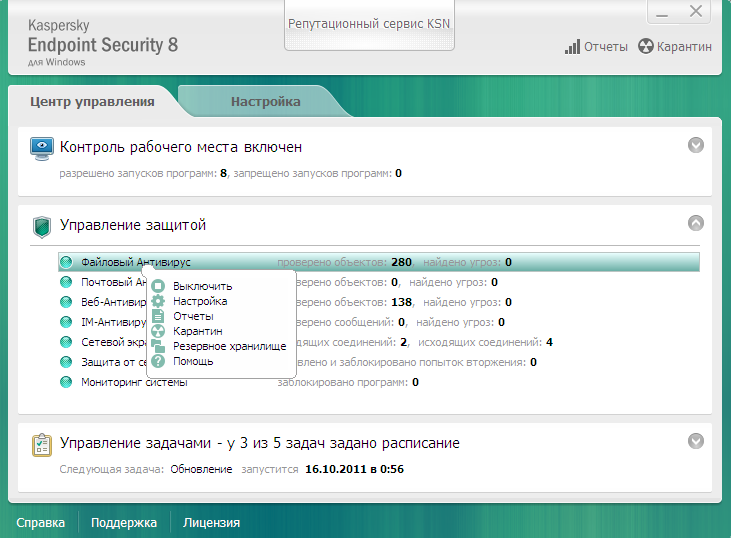Expand the Контроль рабочего места section
731x538 pixels.
point(696,145)
